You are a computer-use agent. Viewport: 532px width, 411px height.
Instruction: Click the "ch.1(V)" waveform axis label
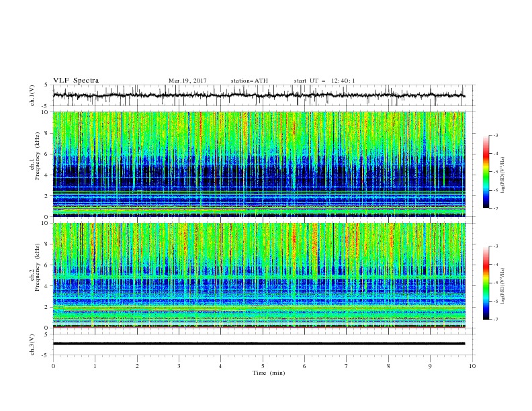(x=32, y=95)
